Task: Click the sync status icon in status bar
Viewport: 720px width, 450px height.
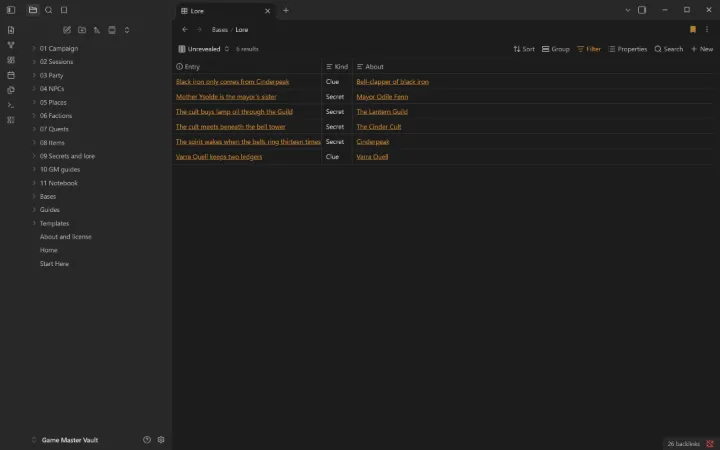Action: 710,444
